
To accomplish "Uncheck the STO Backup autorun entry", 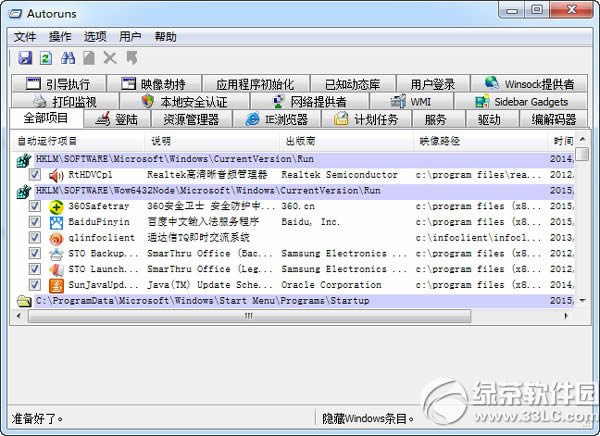I will point(34,253).
